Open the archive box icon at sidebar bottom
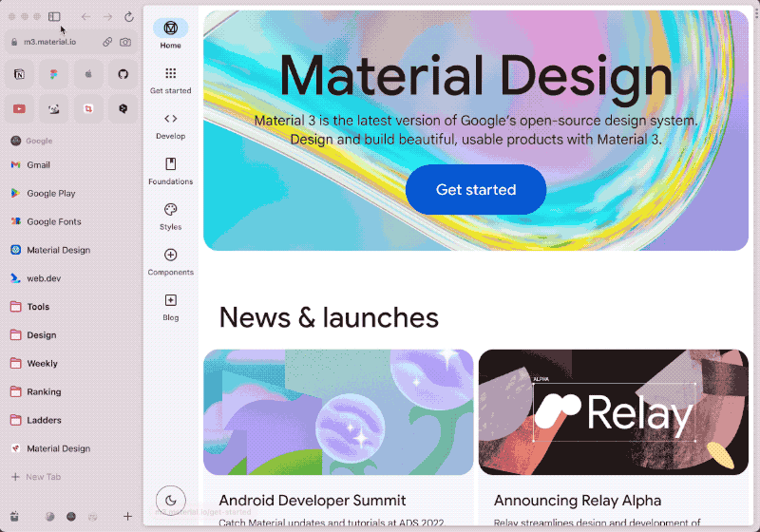760x532 pixels. point(14,517)
